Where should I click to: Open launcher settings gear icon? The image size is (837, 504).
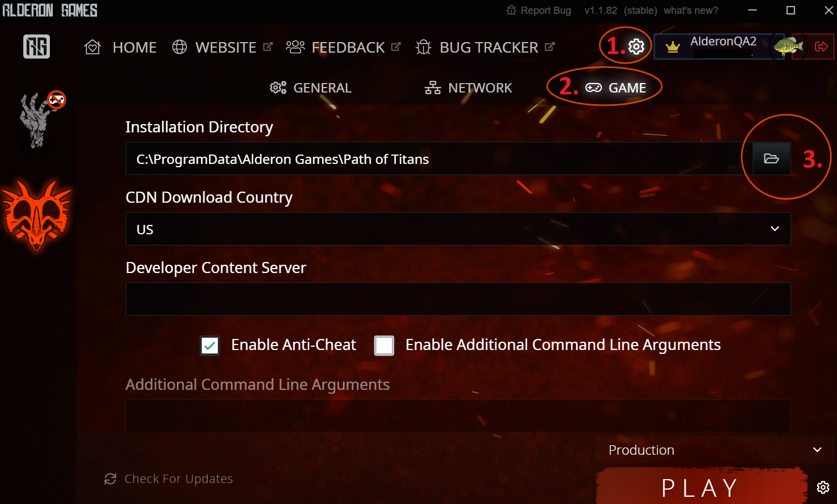tap(636, 47)
